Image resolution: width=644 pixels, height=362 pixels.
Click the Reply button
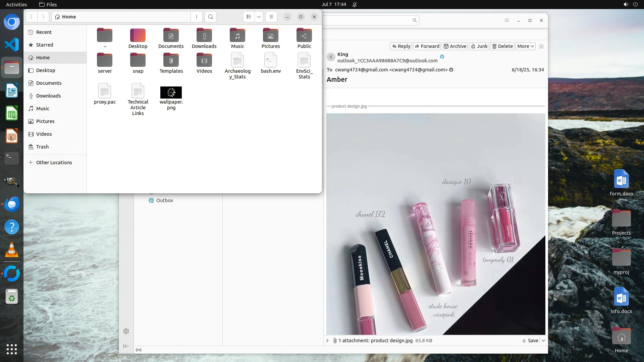401,47
